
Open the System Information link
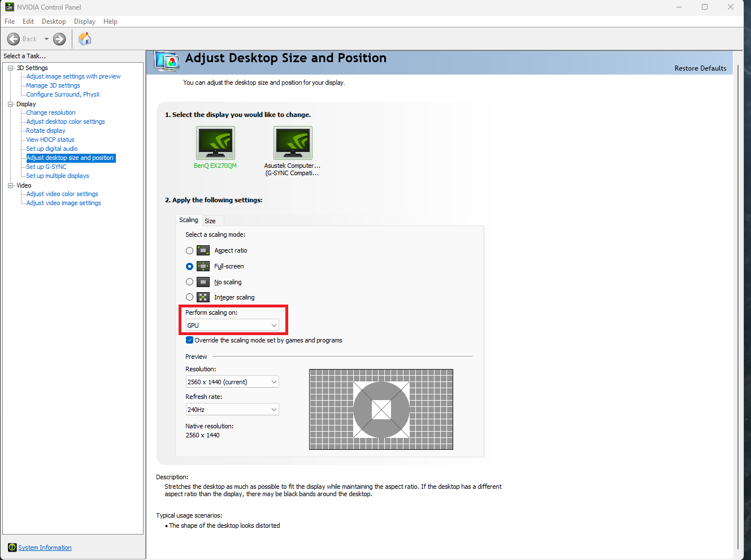click(45, 548)
